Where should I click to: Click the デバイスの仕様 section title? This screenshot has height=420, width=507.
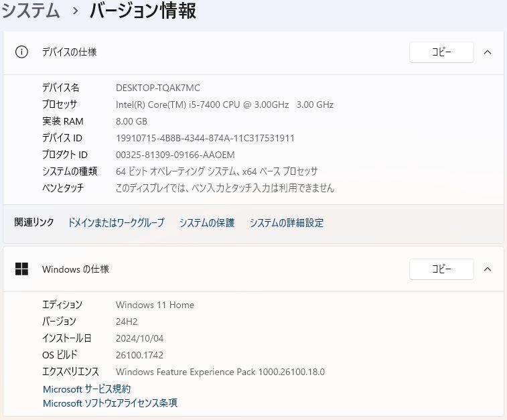click(69, 52)
